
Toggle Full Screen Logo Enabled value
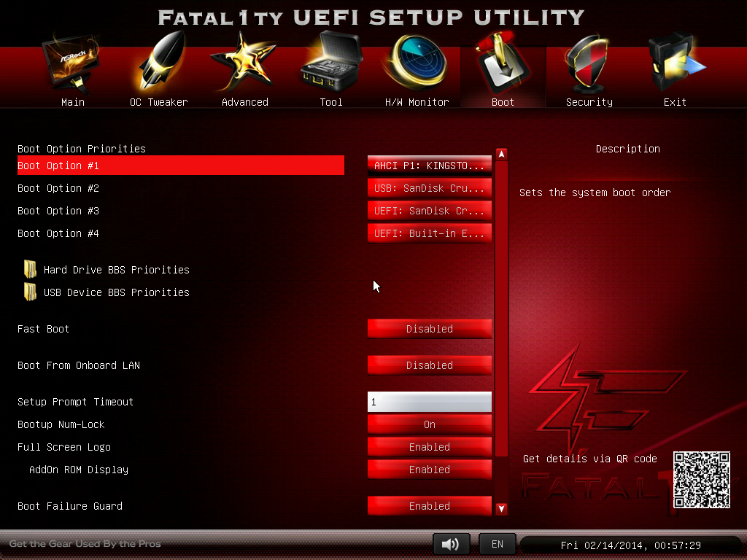point(429,447)
